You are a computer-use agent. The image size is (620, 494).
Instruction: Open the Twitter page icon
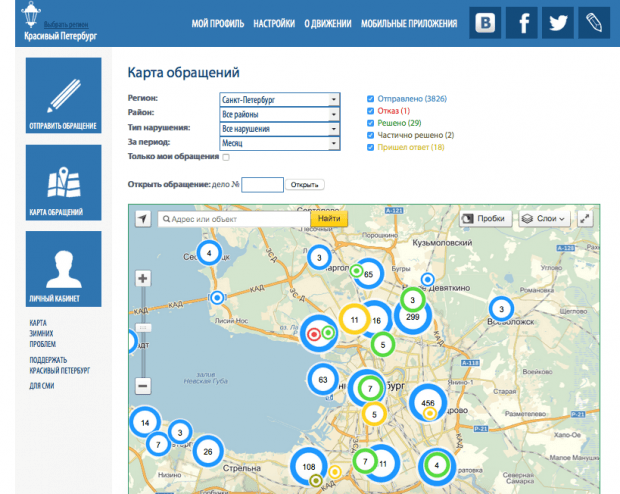pos(560,22)
